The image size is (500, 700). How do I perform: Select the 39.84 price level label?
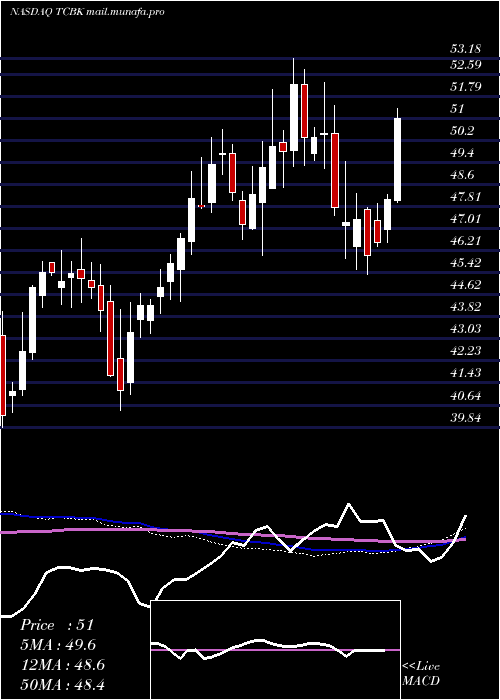point(466,418)
